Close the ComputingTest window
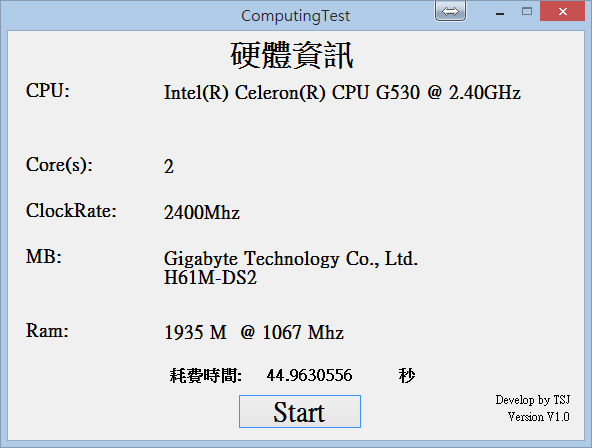 pos(563,11)
